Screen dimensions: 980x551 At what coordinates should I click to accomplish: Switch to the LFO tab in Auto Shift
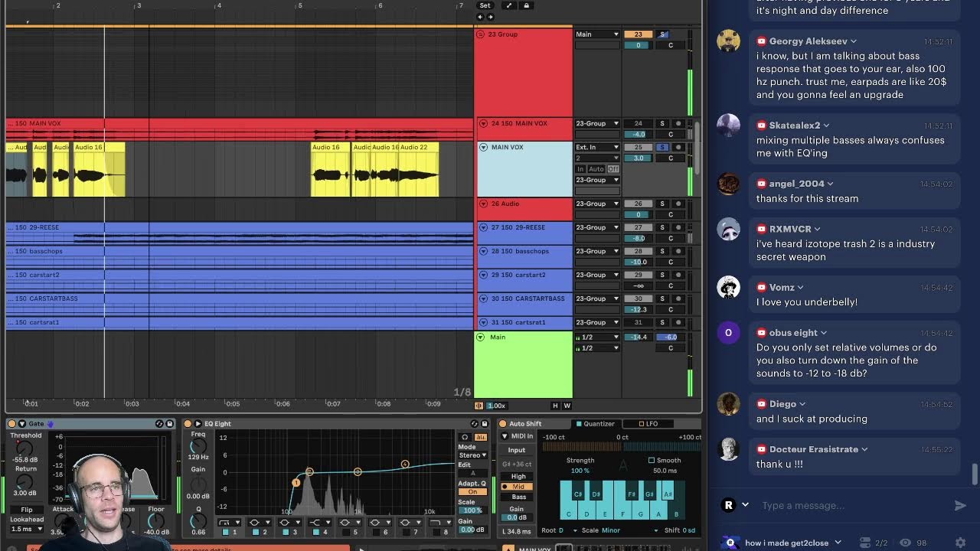click(648, 424)
